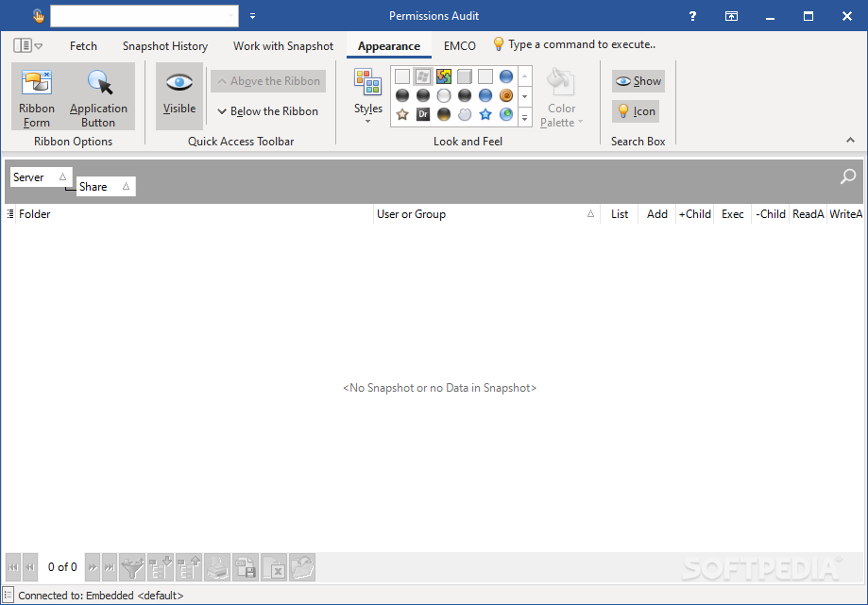Choose the puzzle pieces skin
The image size is (868, 605).
pos(443,76)
